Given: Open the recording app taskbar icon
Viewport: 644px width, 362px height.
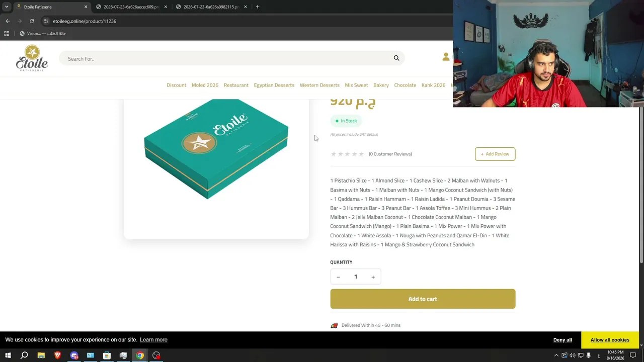Looking at the screenshot, I should click(x=156, y=355).
